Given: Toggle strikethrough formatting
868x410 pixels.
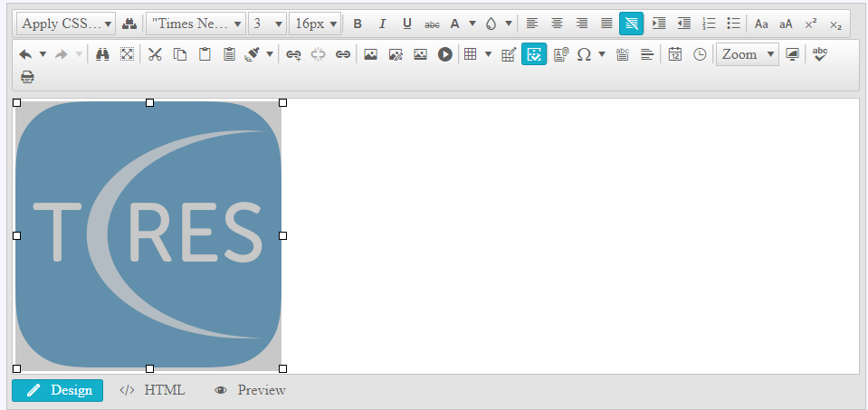Looking at the screenshot, I should point(432,24).
